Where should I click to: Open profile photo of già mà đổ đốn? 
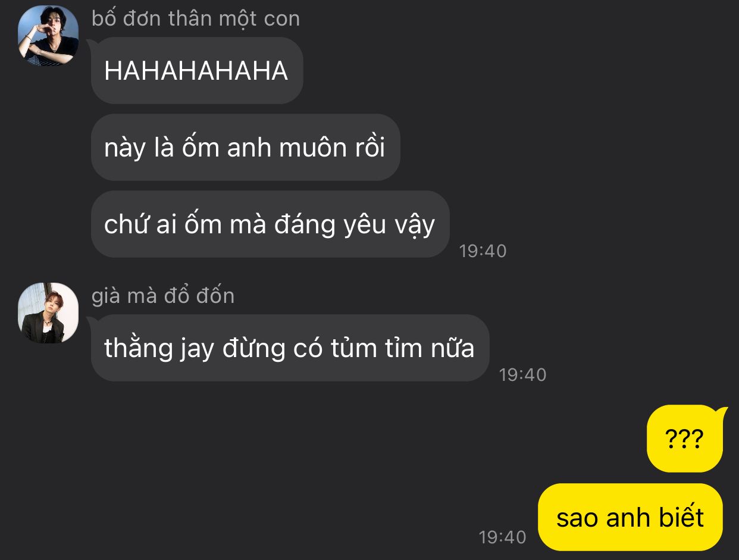pos(48,313)
